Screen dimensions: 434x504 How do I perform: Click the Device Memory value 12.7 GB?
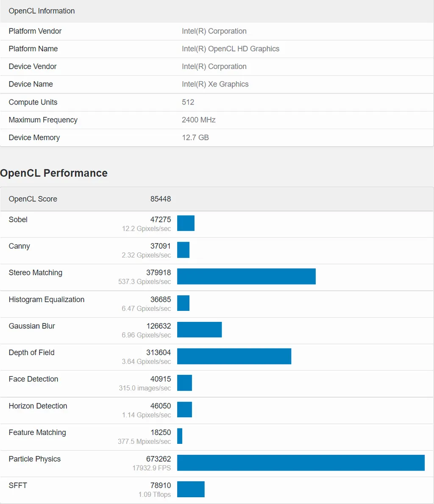(x=195, y=138)
